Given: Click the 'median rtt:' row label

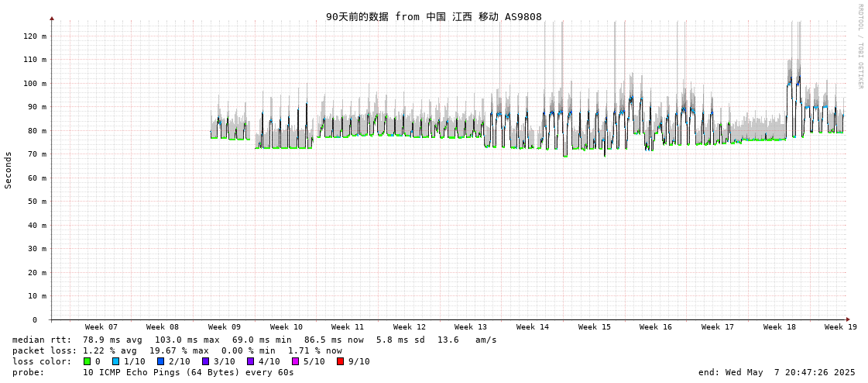Looking at the screenshot, I should click(x=42, y=340).
